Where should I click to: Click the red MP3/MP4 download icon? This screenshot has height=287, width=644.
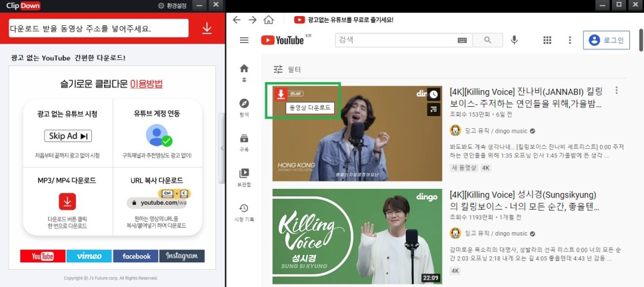tap(67, 202)
